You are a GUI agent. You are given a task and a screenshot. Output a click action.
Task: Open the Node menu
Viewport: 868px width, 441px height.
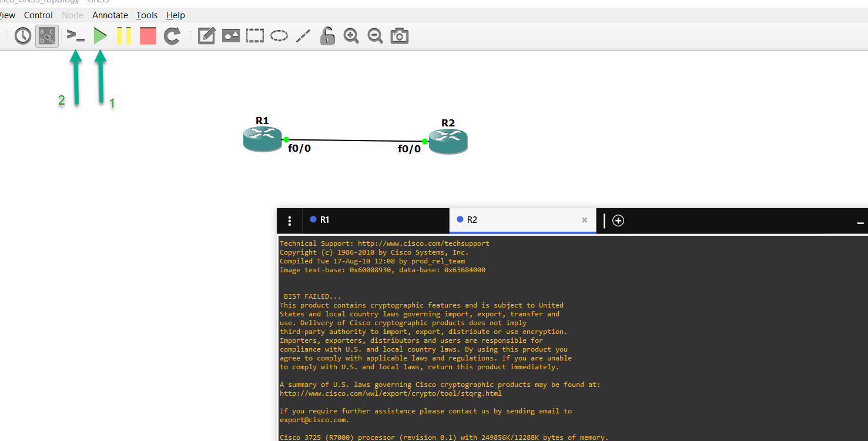73,15
